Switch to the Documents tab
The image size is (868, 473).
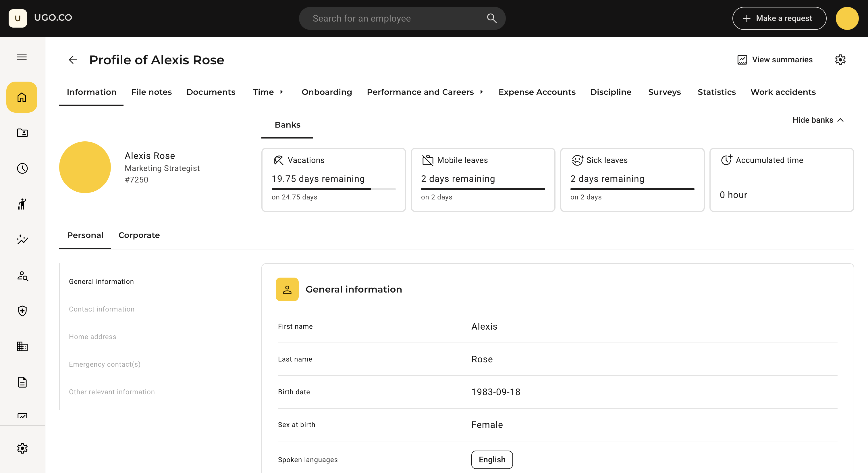211,92
